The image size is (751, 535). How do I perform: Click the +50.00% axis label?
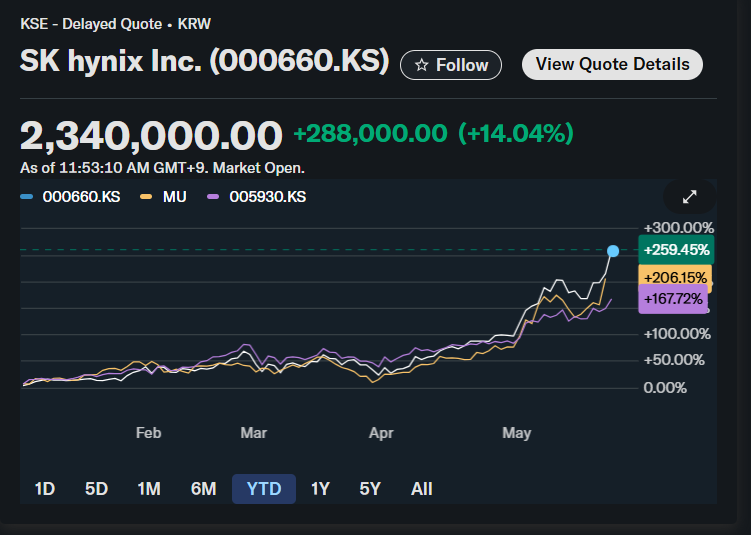(674, 360)
